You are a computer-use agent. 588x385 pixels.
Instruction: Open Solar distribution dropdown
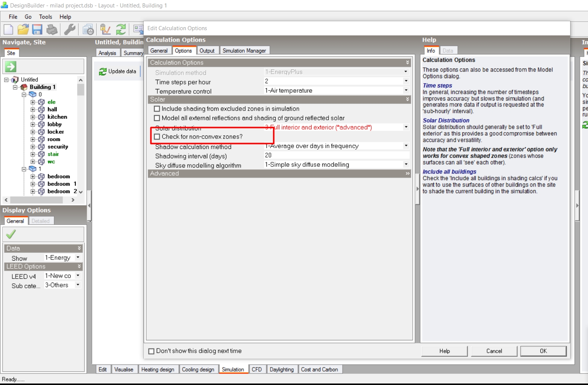pos(406,127)
